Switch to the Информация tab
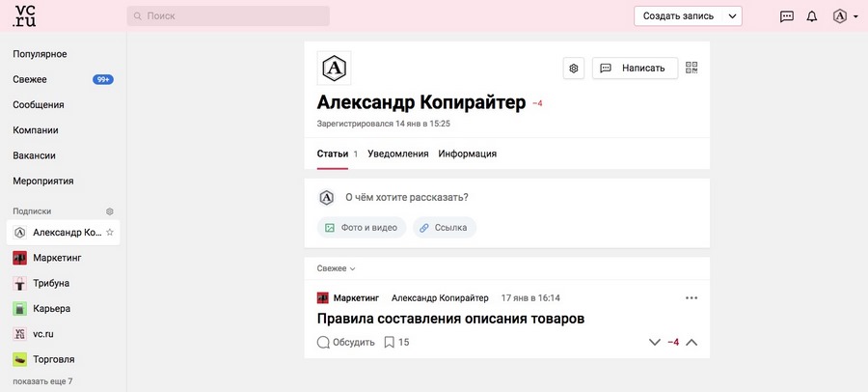The width and height of the screenshot is (868, 392). (467, 154)
